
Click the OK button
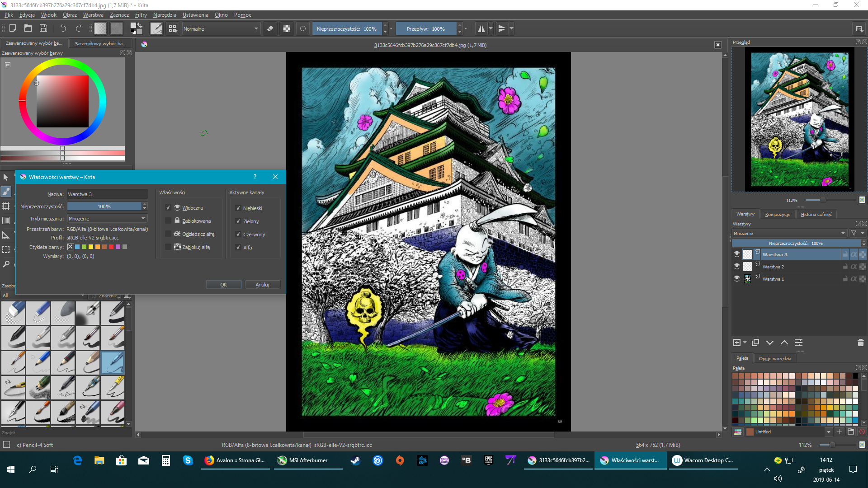point(223,285)
